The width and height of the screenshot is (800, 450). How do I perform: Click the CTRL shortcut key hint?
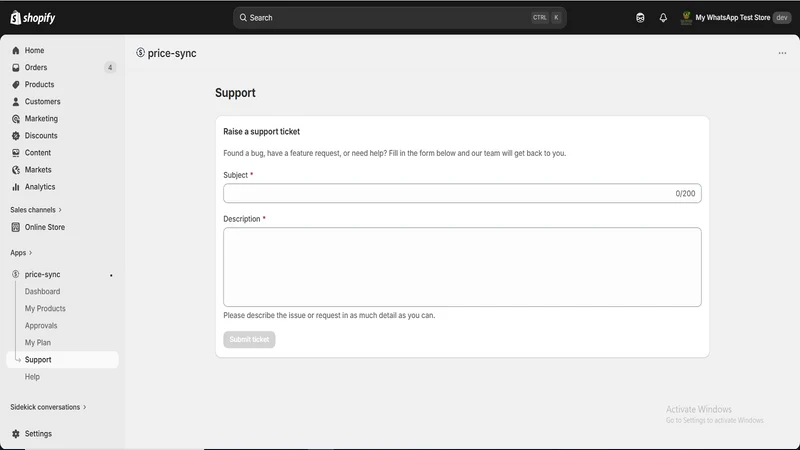tap(539, 17)
